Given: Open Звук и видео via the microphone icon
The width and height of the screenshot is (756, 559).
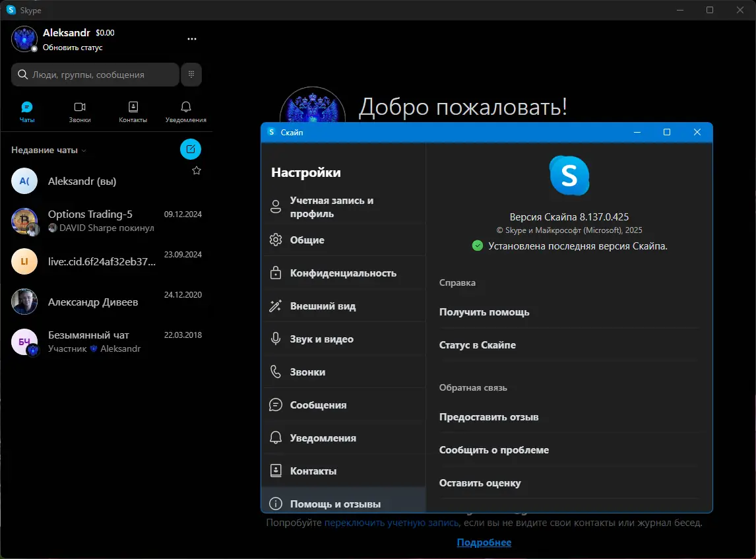Looking at the screenshot, I should (x=276, y=339).
